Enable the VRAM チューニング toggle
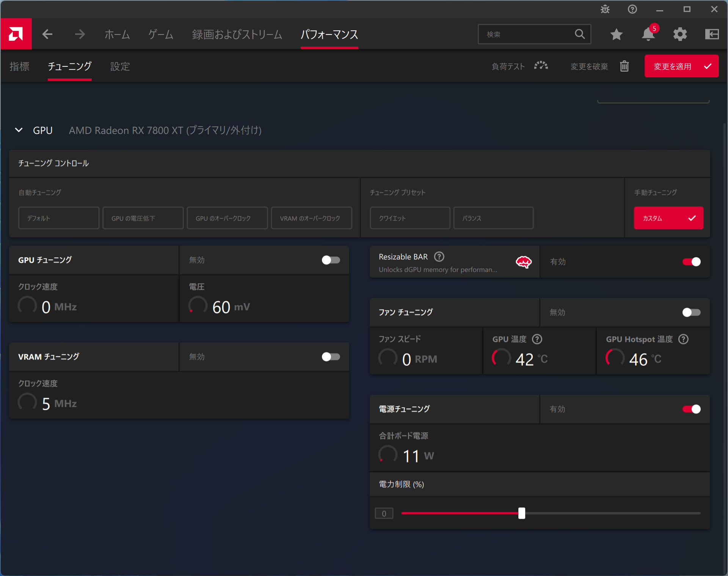This screenshot has width=728, height=576. pyautogui.click(x=331, y=356)
